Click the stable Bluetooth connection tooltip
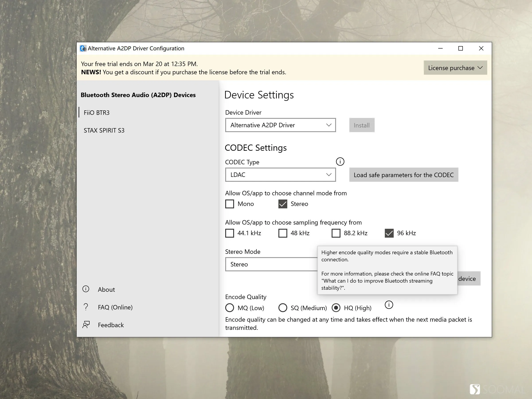Image resolution: width=532 pixels, height=399 pixels. pyautogui.click(x=387, y=270)
